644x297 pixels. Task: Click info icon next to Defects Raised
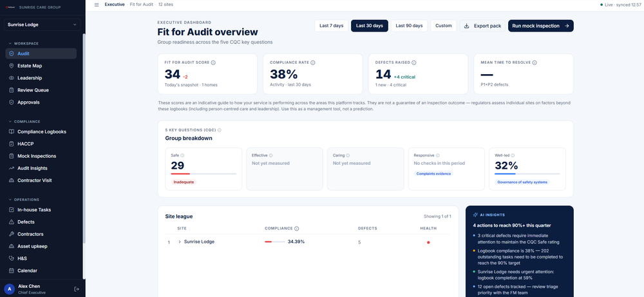[414, 63]
